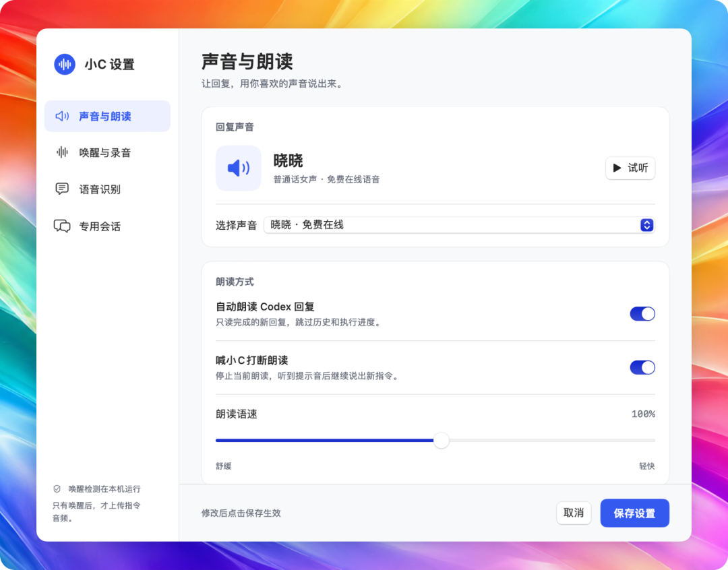
Task: Click 只读完成的新回复 description text
Action: (299, 322)
